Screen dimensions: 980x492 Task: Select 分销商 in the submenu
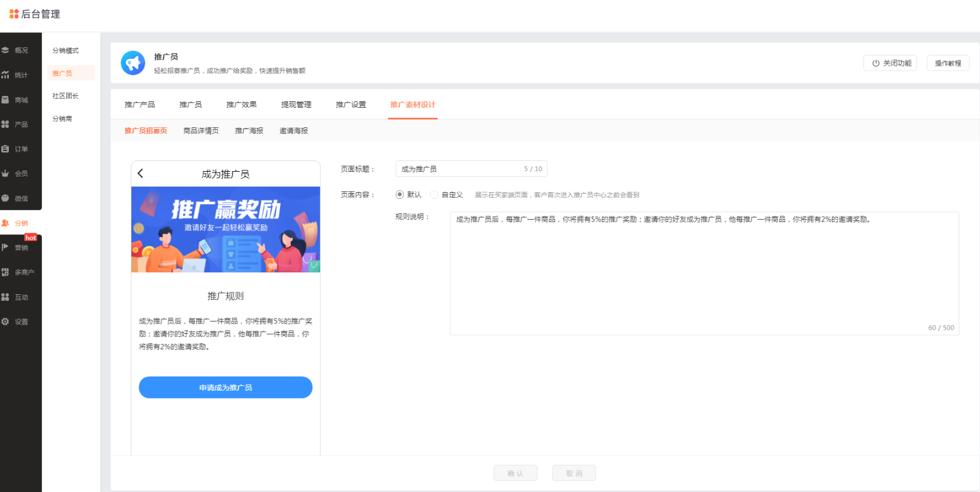62,119
